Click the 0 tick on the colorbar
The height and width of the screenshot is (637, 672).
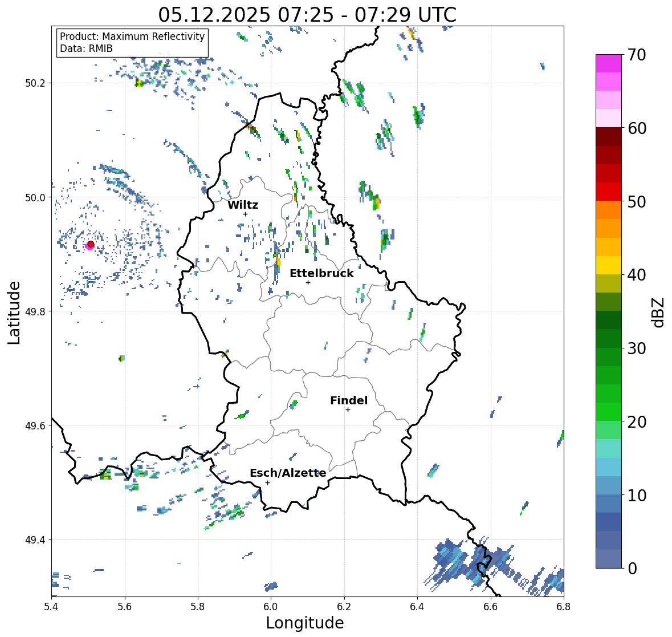[632, 569]
